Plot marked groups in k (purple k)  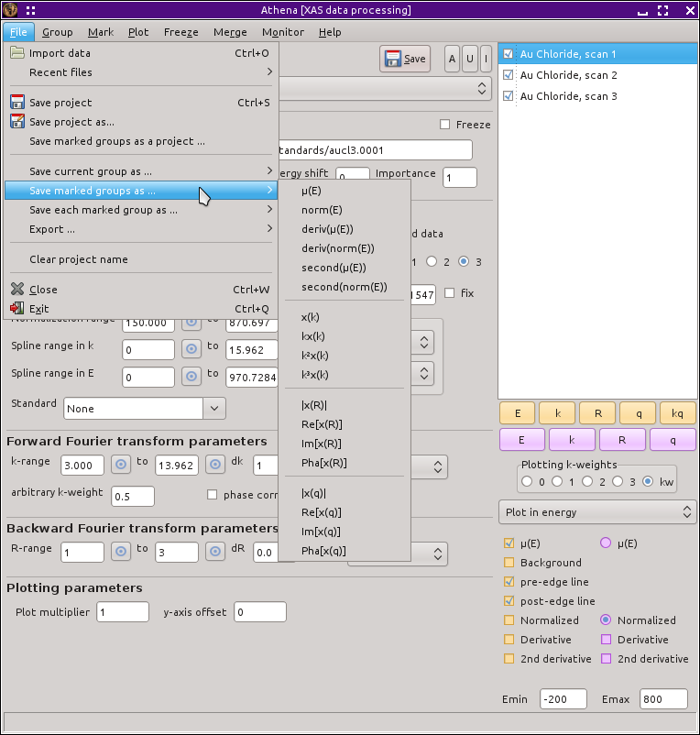click(x=572, y=440)
